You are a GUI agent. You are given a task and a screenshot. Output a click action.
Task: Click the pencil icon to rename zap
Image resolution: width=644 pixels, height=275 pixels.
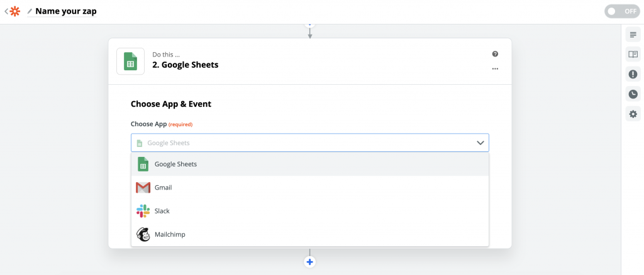tap(30, 11)
